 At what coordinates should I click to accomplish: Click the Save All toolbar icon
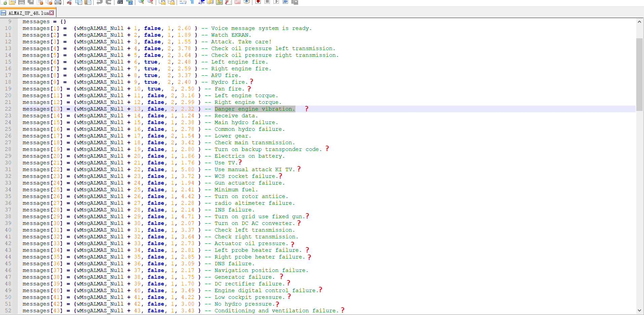click(31, 2)
